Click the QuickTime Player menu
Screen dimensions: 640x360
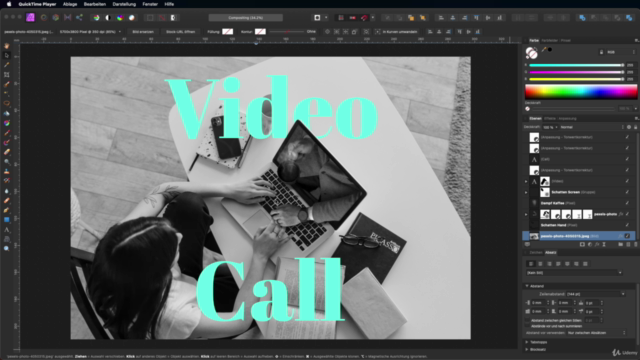38,4
